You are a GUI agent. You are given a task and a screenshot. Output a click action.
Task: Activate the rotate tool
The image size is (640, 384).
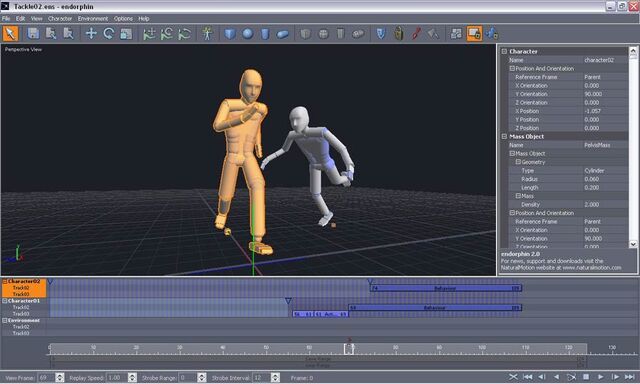point(109,33)
